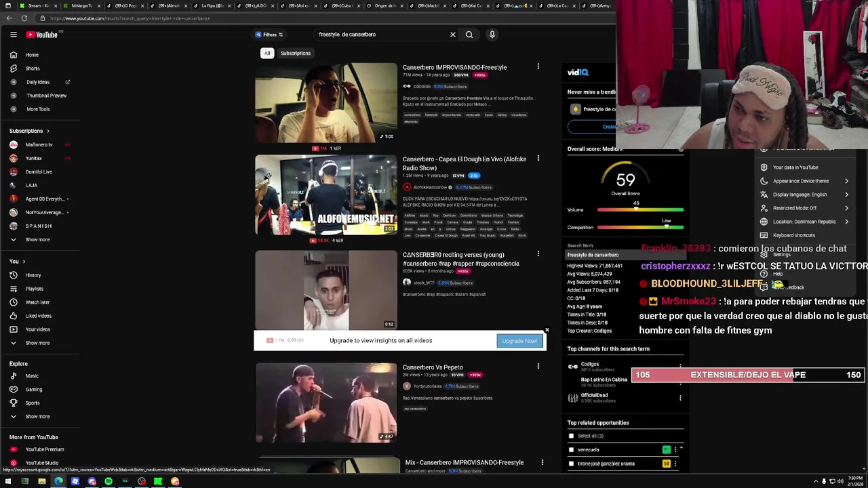The image size is (868, 488).
Task: Select the All filter chip
Action: click(267, 53)
